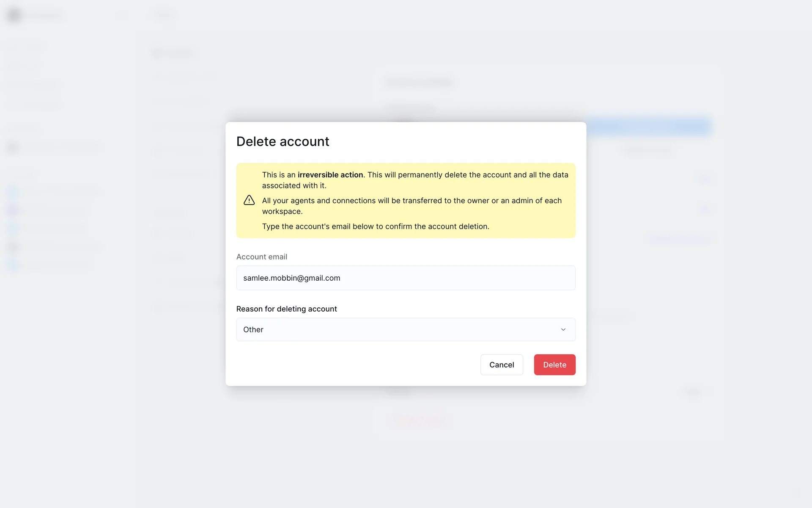Click the "Type the account's email below" sentence
This screenshot has width=812, height=508.
coord(375,226)
